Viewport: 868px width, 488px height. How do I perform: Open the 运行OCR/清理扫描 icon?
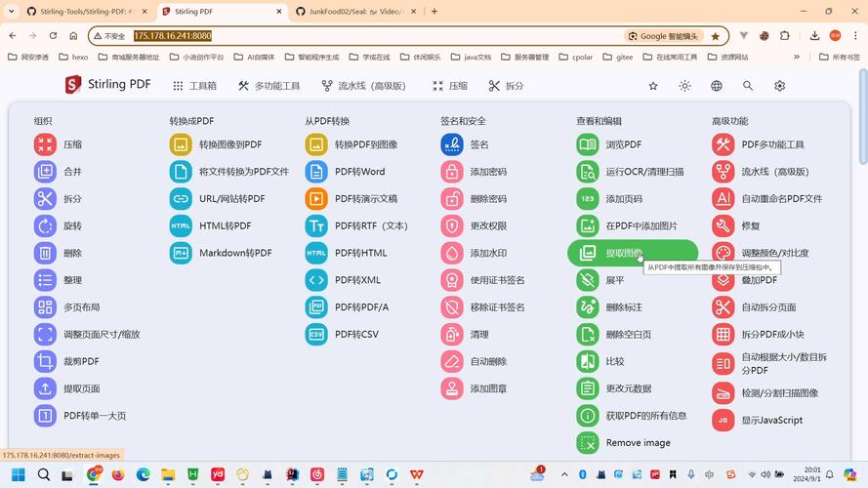(588, 172)
